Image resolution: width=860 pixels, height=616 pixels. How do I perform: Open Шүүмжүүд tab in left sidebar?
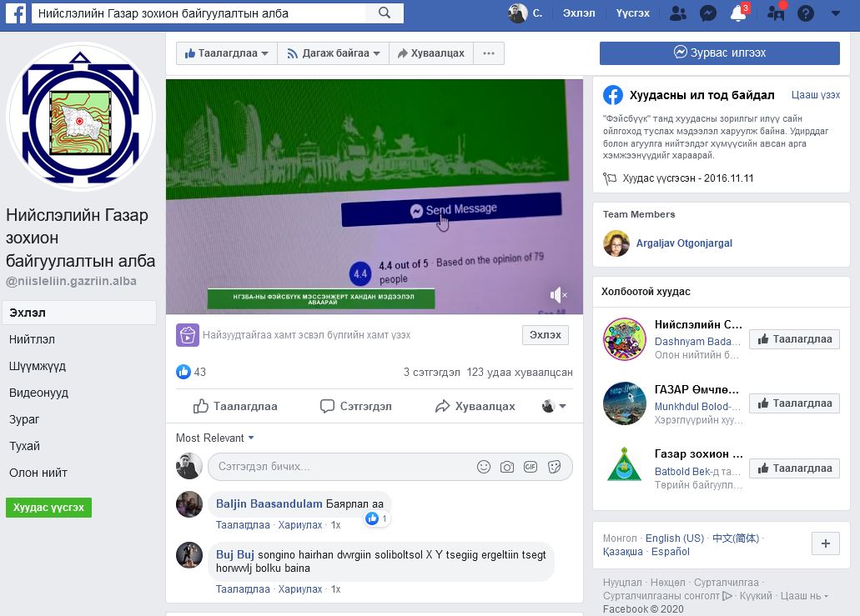38,366
